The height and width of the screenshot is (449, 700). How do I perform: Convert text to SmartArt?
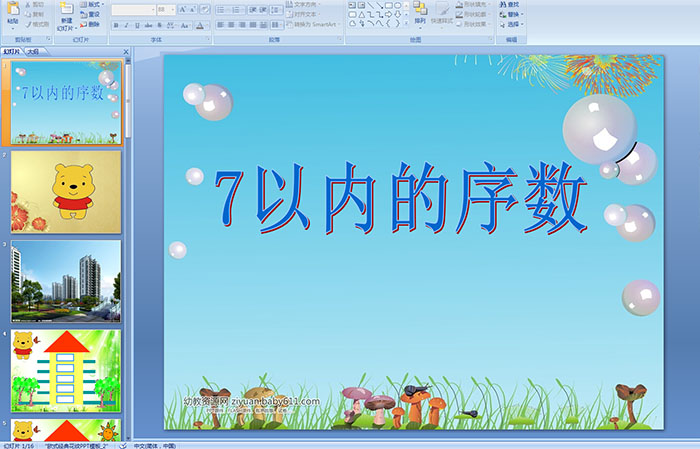point(316,24)
